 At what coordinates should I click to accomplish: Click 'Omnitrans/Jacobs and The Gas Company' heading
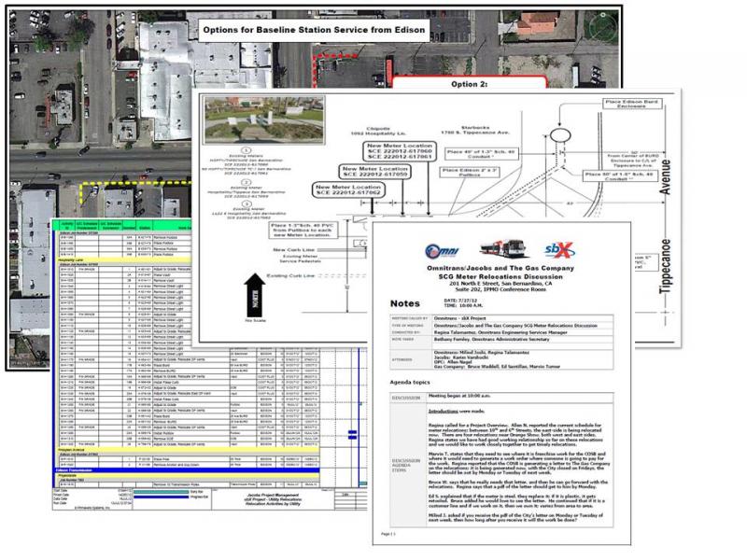[x=500, y=268]
